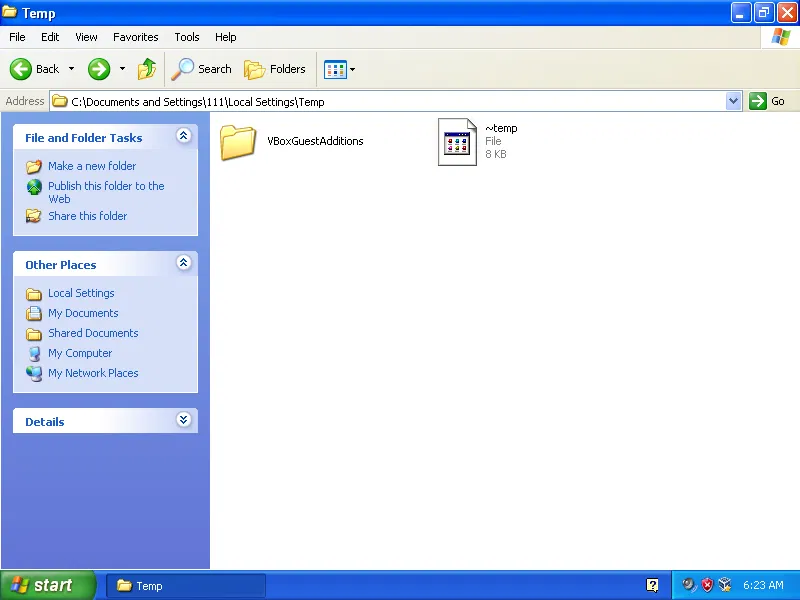Click the green Forward arrow button
This screenshot has height=600, width=800.
tap(99, 69)
